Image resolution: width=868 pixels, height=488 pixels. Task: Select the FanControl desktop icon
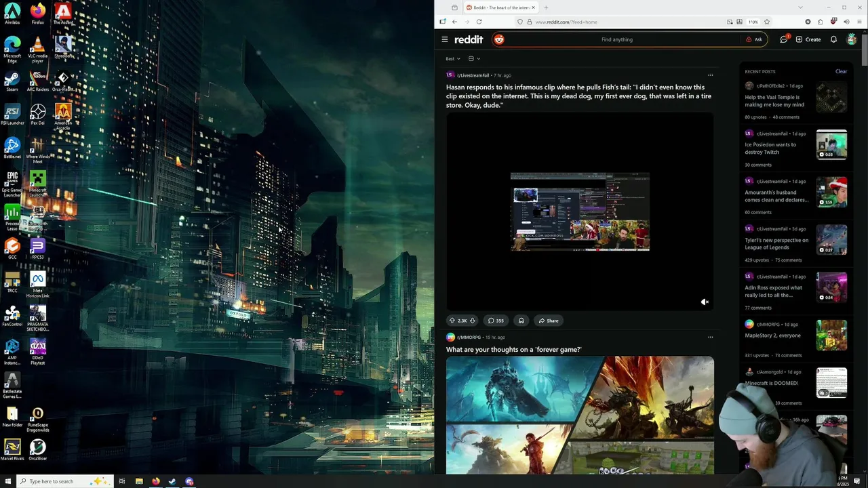[x=12, y=315]
